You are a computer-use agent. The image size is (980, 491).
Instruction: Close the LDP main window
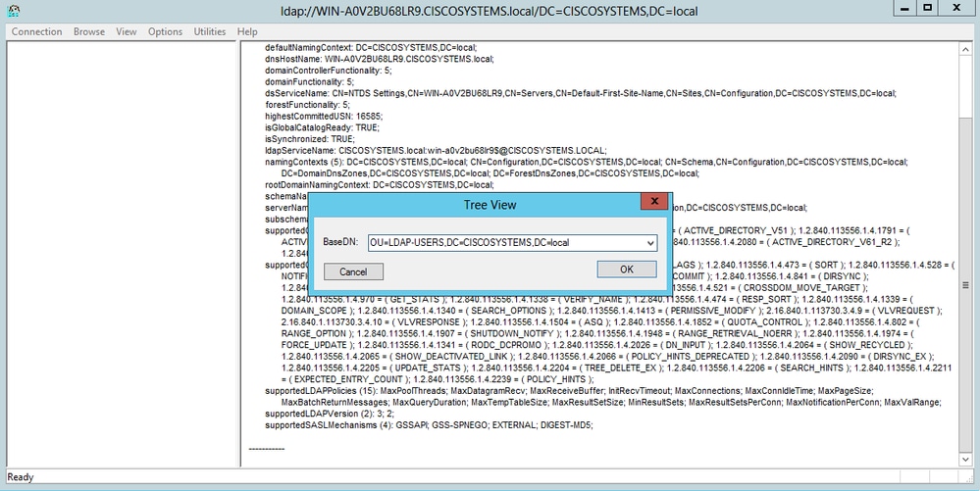(x=956, y=8)
